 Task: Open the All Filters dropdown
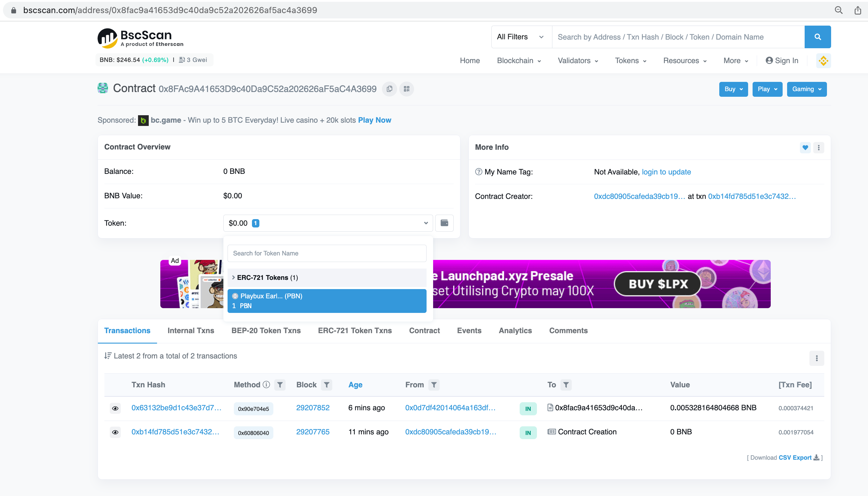(522, 37)
